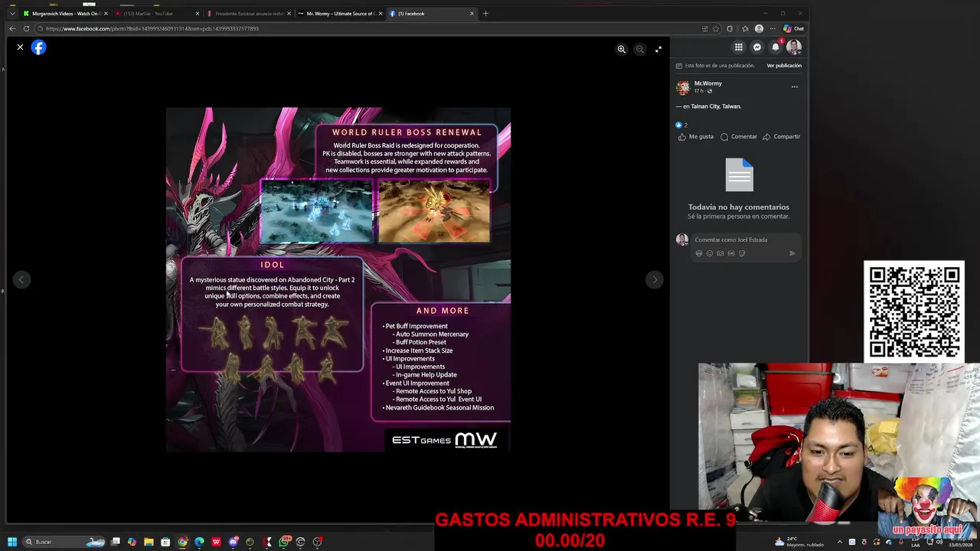Open Mr.Wormy profile picture
The width and height of the screenshot is (980, 551).
click(683, 87)
